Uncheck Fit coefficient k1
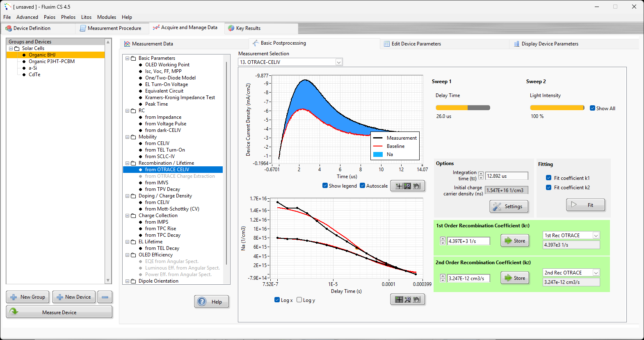 click(x=548, y=178)
